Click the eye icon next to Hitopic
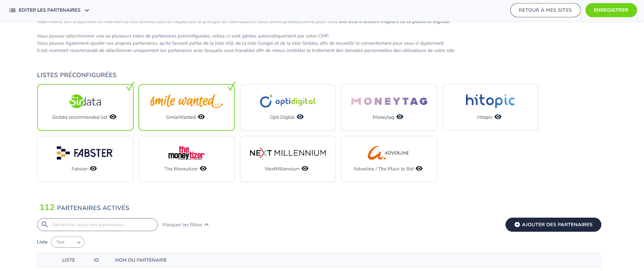 [x=498, y=117]
